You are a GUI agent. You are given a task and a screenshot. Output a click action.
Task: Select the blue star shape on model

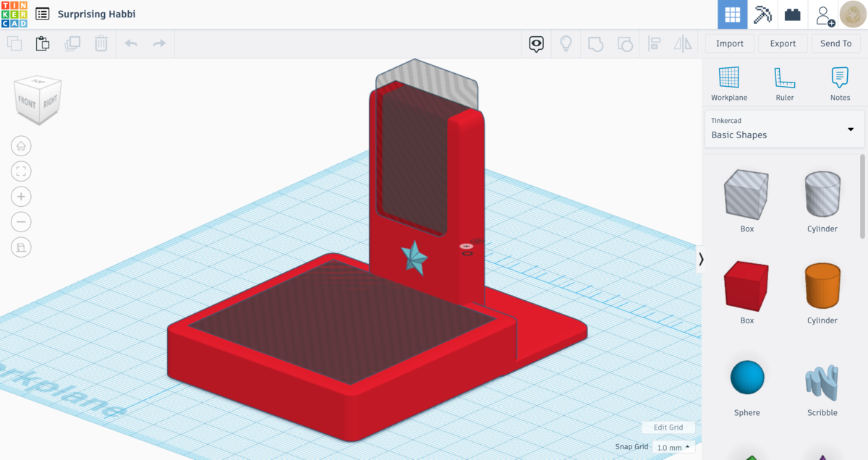[414, 258]
